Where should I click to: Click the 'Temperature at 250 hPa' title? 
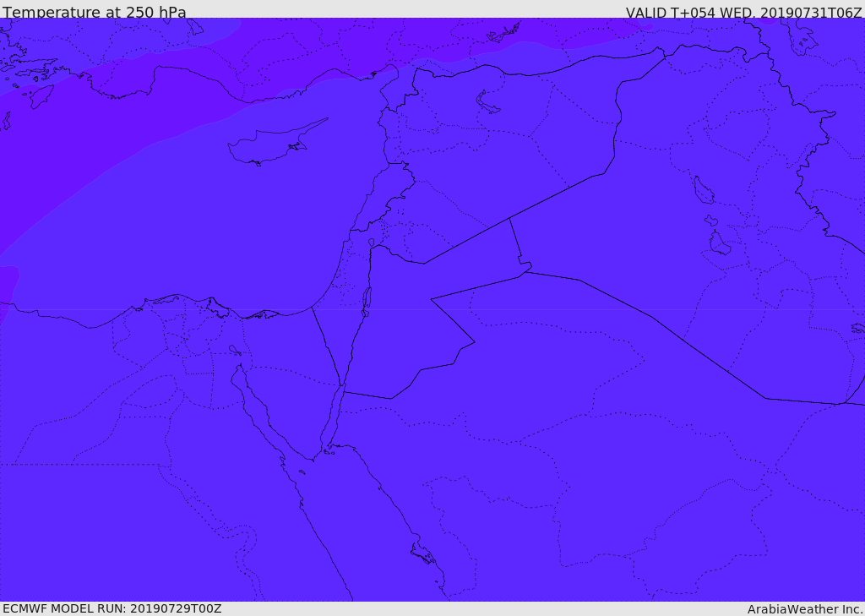tap(95, 12)
